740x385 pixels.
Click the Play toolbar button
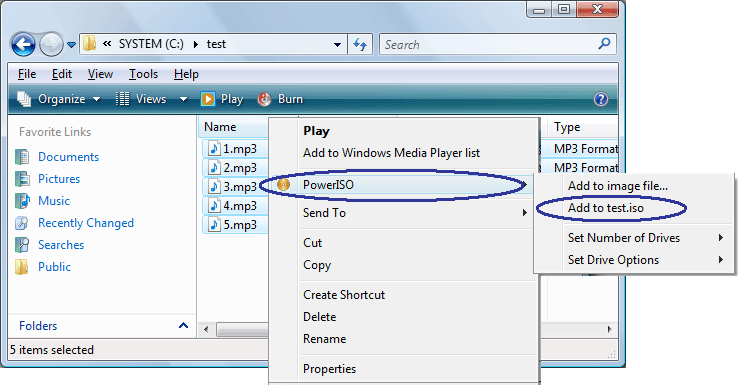coord(222,99)
